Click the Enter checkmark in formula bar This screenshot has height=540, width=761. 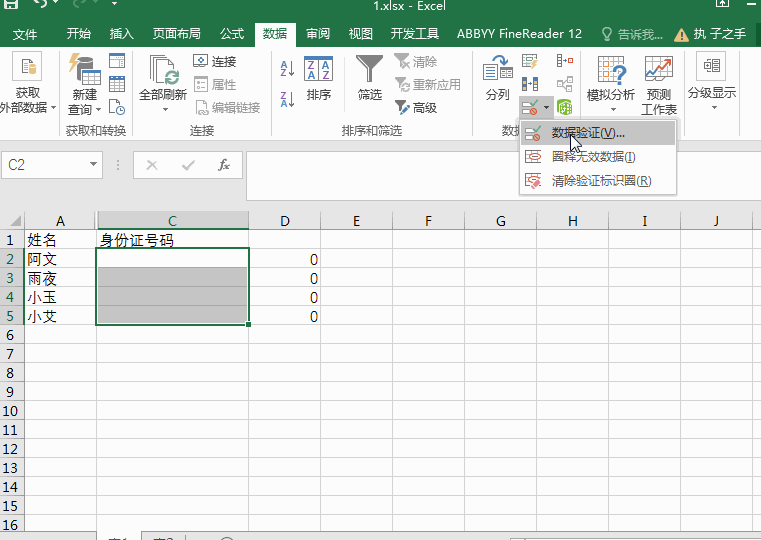(188, 165)
